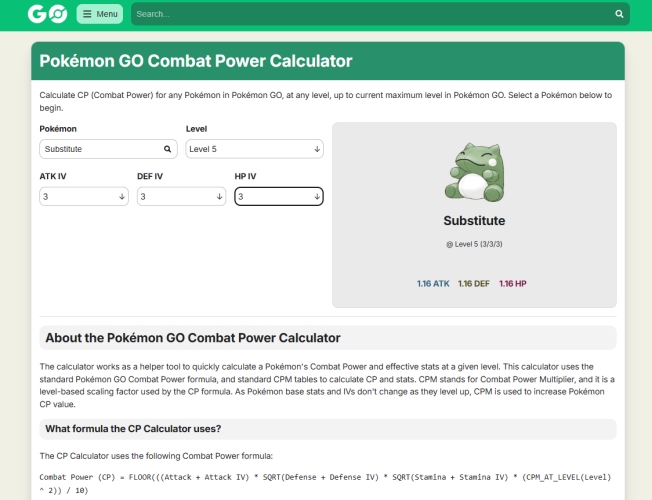Click the Substitute doll image
The height and width of the screenshot is (500, 652).
[x=474, y=172]
